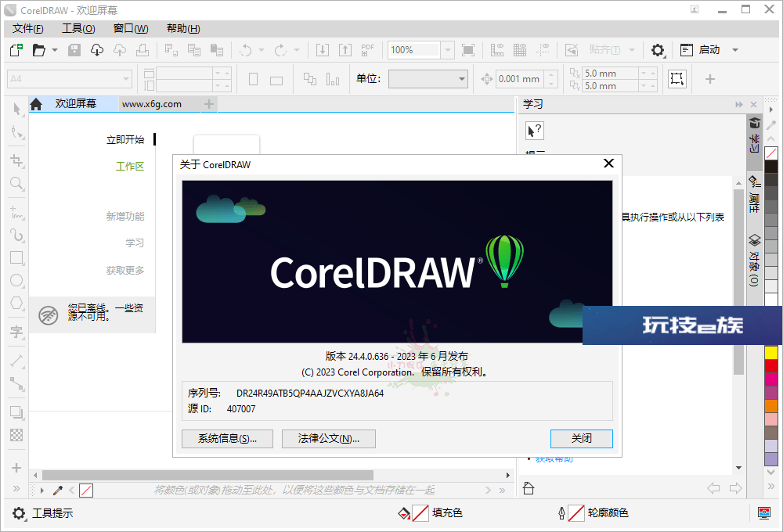
Task: Import a file using the import icon
Action: 323,50
